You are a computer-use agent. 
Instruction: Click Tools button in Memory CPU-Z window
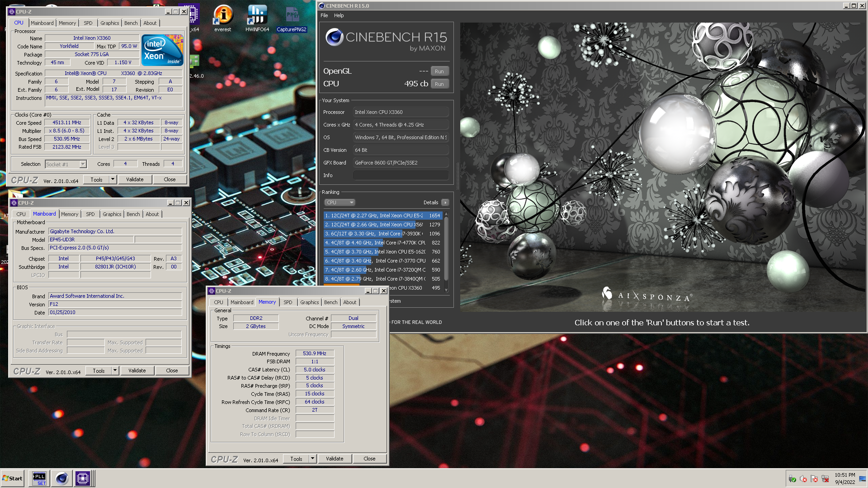pyautogui.click(x=296, y=459)
